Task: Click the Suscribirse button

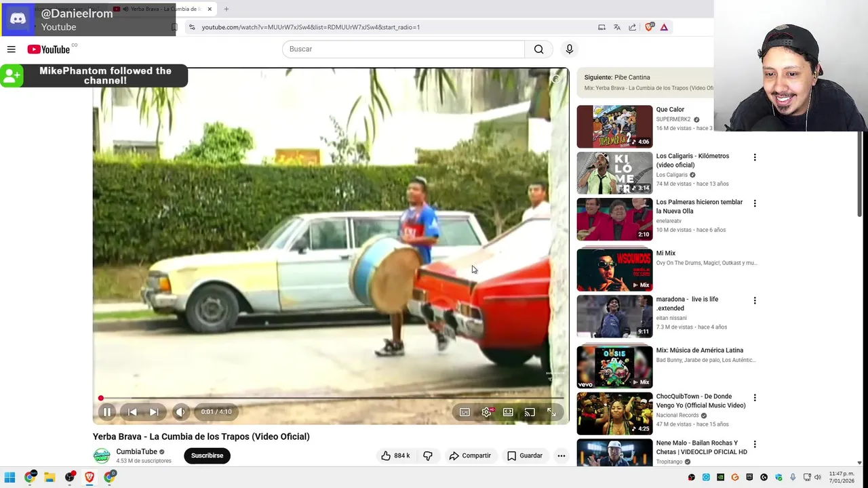Action: (207, 455)
